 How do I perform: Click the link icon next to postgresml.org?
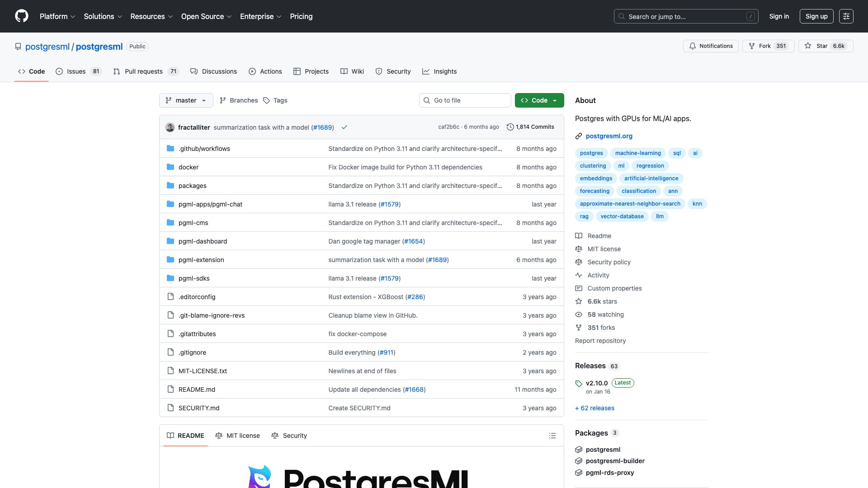point(578,136)
